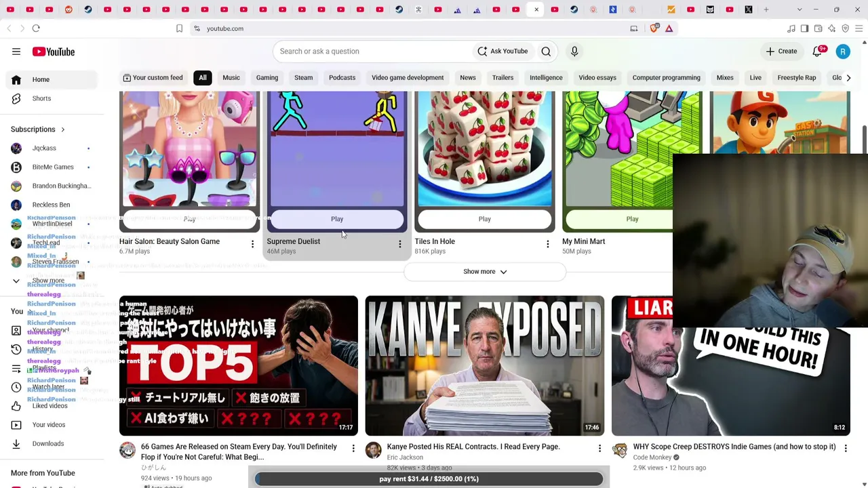868x488 pixels.
Task: Select the Steam filter chip
Action: 303,78
